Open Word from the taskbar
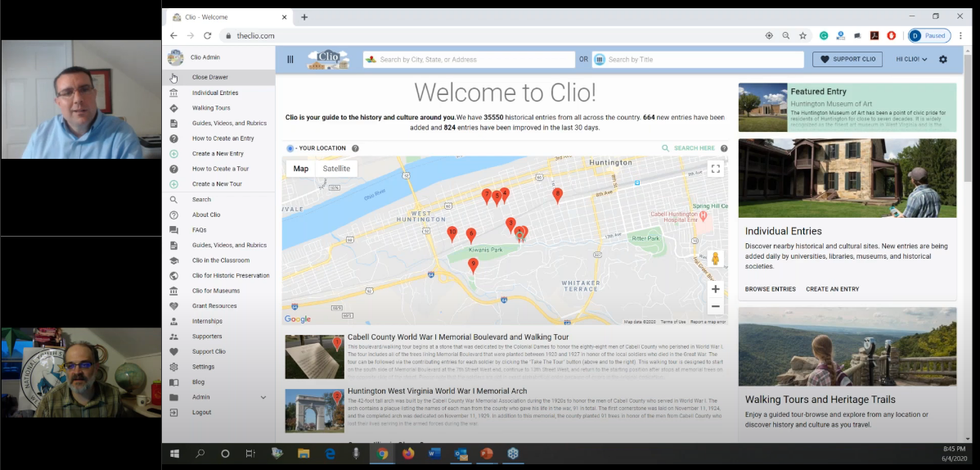The width and height of the screenshot is (980, 470). pos(435,454)
